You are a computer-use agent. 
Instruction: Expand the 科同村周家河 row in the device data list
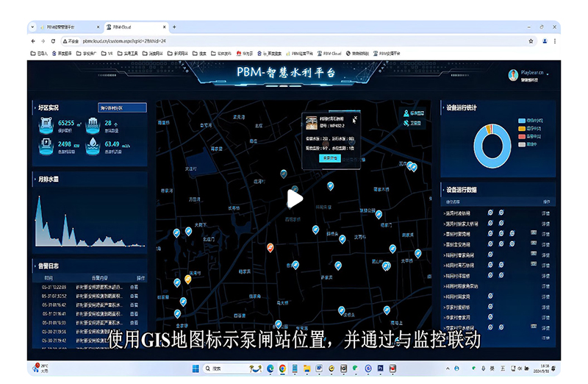pyautogui.click(x=457, y=296)
